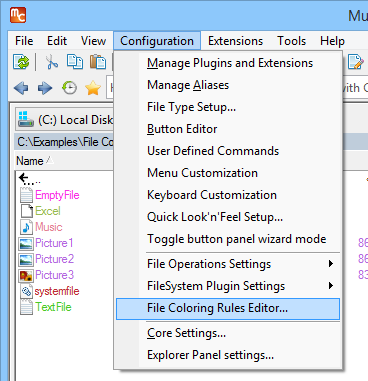Open Explorer Panel settings...
The width and height of the screenshot is (368, 381).
tap(228, 355)
